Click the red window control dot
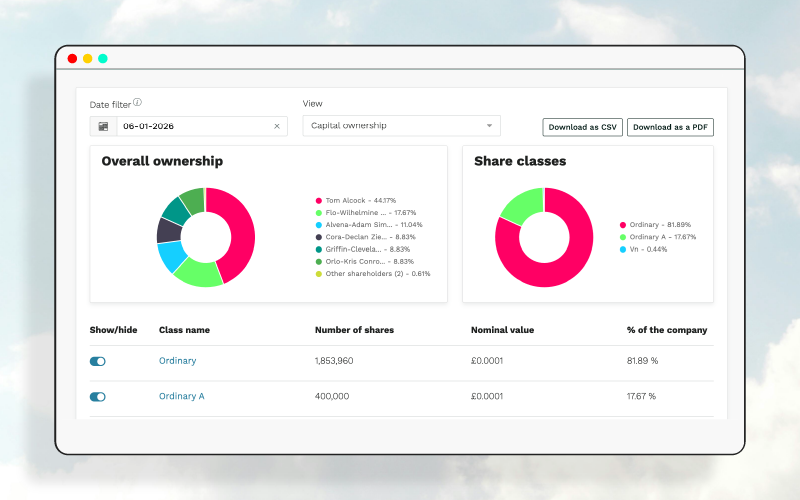Image resolution: width=800 pixels, height=500 pixels. (x=72, y=59)
